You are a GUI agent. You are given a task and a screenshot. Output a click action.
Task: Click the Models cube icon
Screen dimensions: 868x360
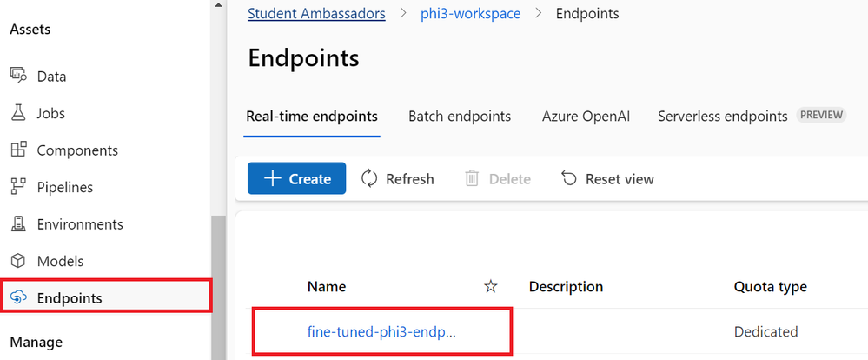(x=18, y=261)
